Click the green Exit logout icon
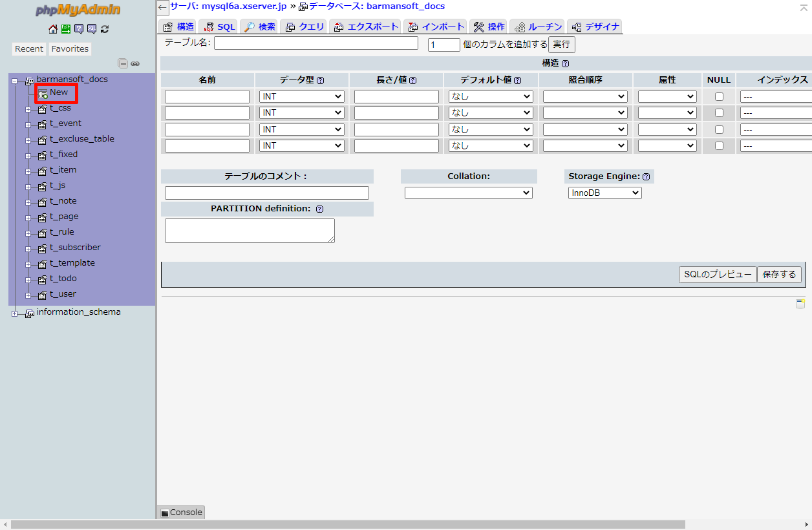 click(66, 29)
